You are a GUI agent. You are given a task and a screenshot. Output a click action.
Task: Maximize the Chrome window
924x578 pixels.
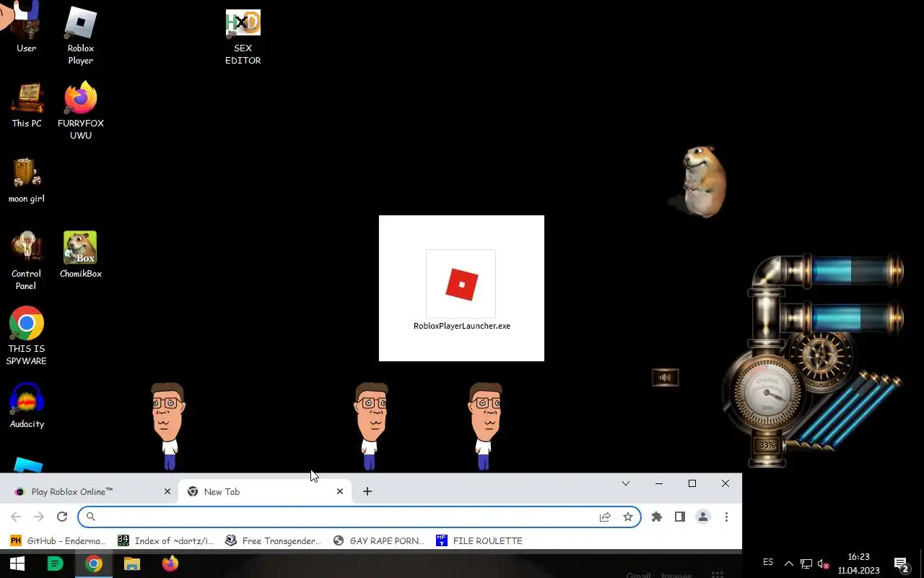(692, 483)
